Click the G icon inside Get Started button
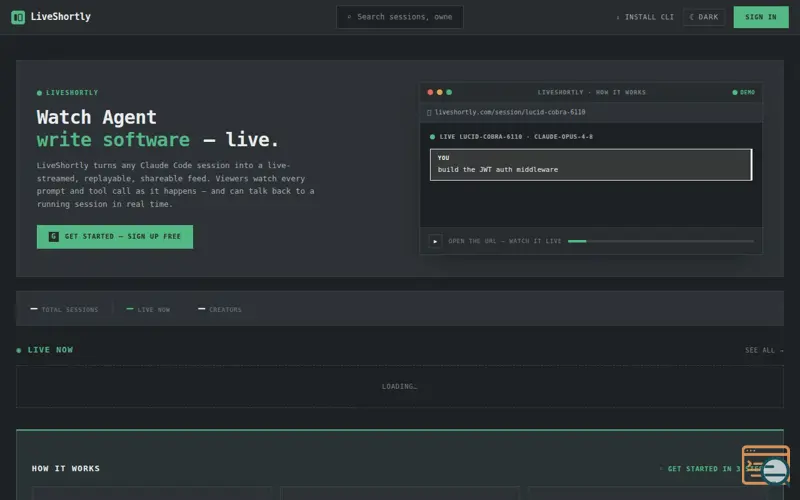Image resolution: width=800 pixels, height=500 pixels. click(x=54, y=237)
